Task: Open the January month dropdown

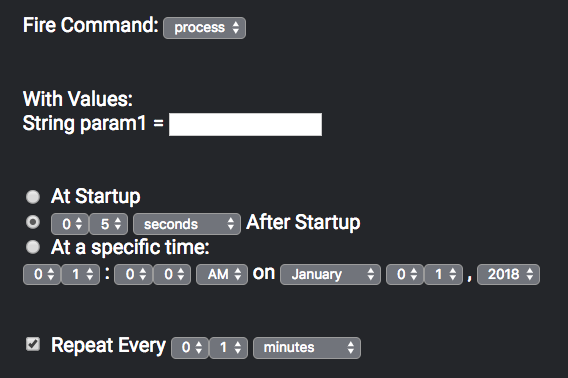Action: [330, 274]
